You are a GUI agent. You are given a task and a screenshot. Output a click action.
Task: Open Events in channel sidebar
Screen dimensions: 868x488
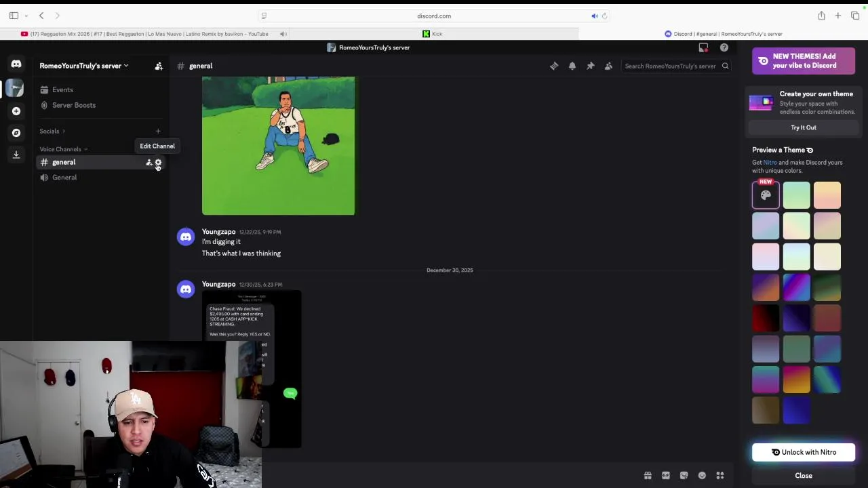tap(100, 89)
